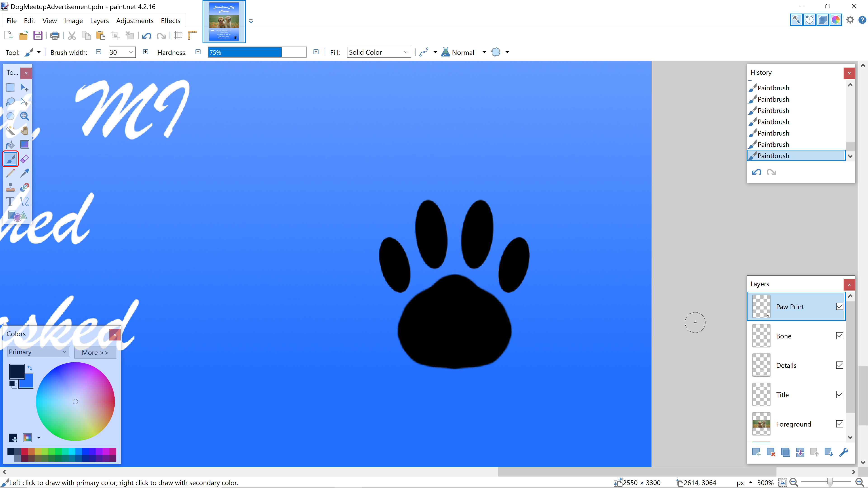Open the File menu

click(x=12, y=21)
